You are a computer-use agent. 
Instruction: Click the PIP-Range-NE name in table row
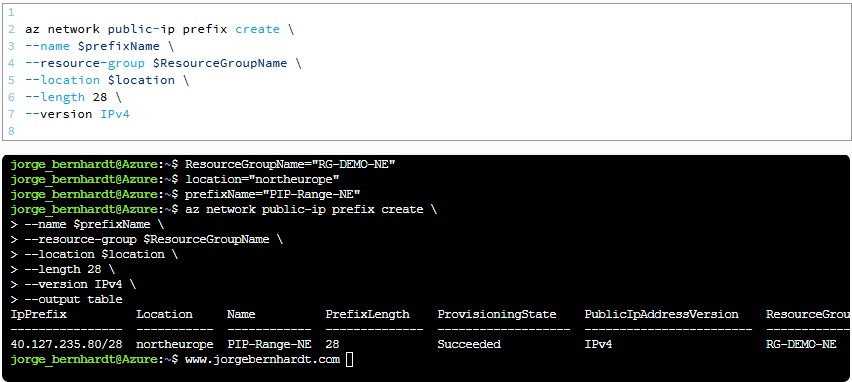[269, 344]
